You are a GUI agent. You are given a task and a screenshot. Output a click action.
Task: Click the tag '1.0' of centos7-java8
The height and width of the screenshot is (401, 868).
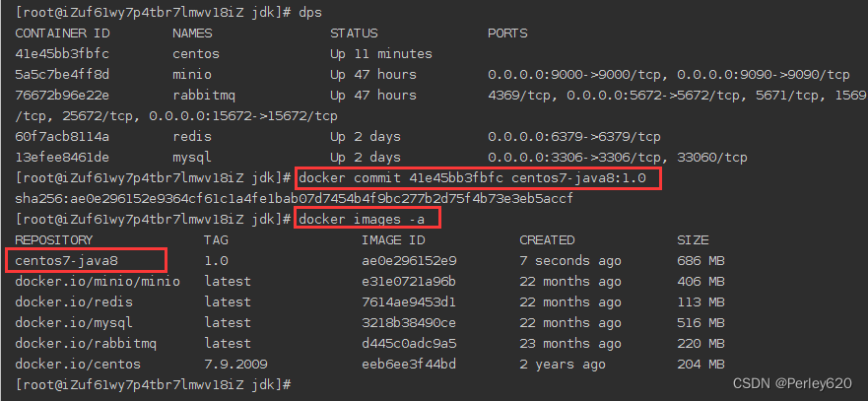217,261
